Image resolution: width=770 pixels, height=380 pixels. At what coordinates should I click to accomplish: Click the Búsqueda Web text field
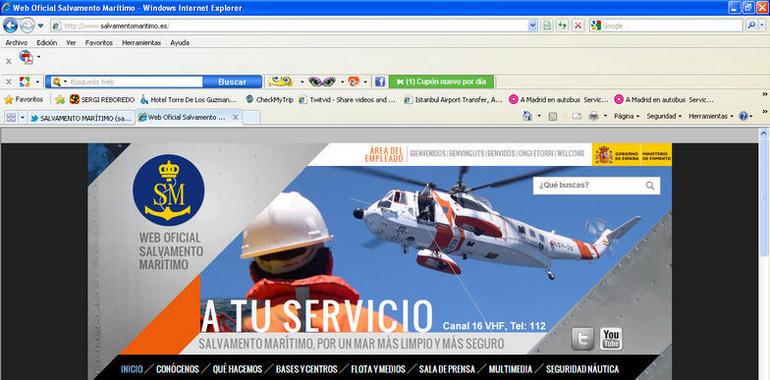click(136, 82)
